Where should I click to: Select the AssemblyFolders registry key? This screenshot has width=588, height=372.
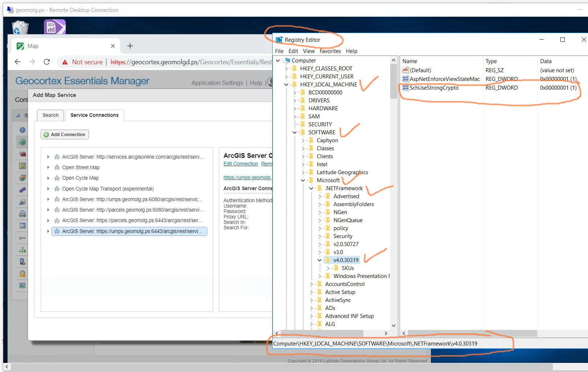354,204
